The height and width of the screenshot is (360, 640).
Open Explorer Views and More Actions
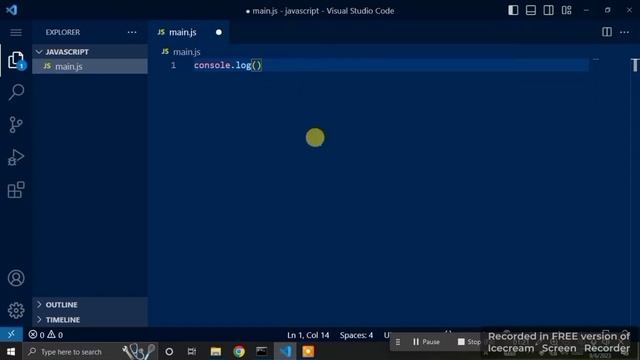[x=132, y=32]
